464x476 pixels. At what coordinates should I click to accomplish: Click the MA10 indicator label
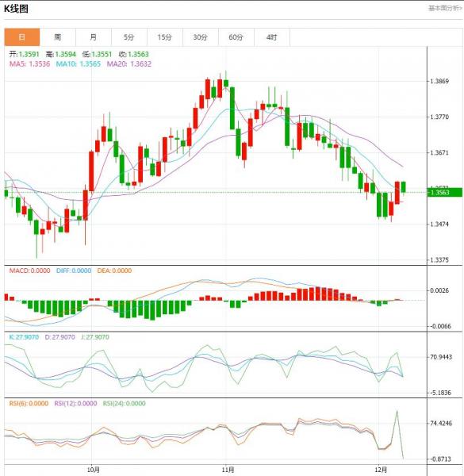(x=79, y=63)
